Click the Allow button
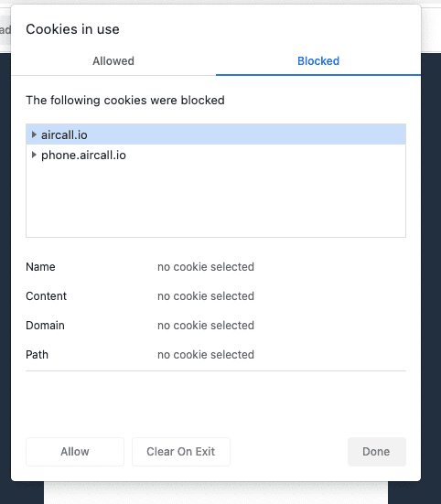 click(75, 452)
